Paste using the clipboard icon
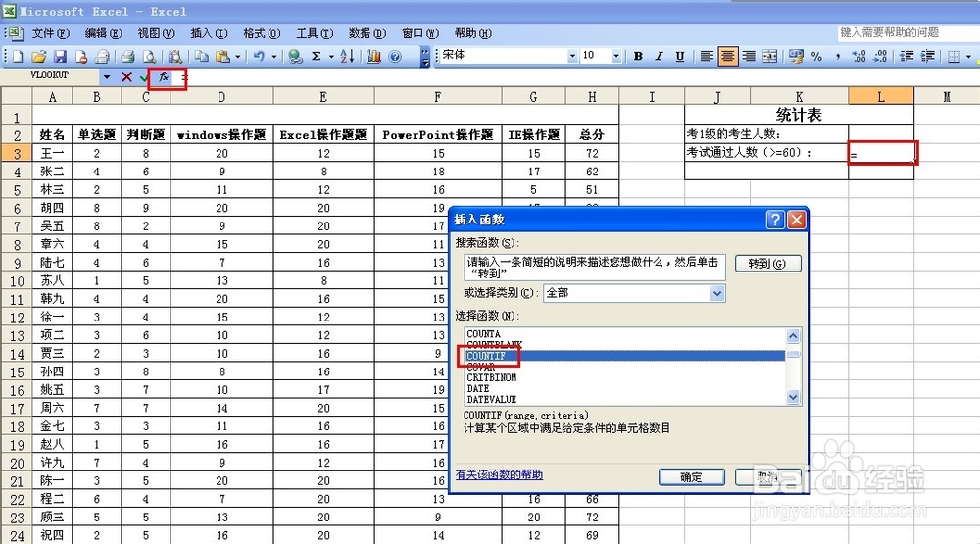The image size is (980, 544). coord(222,56)
